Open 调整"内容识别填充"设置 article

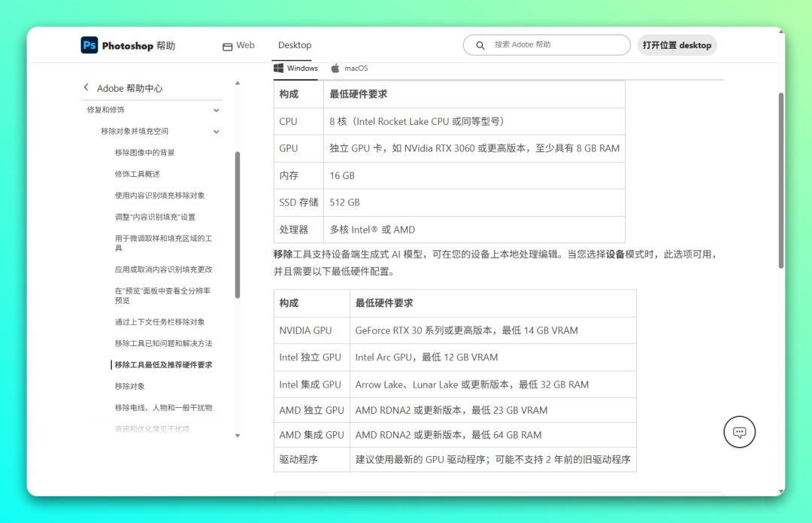(x=155, y=217)
